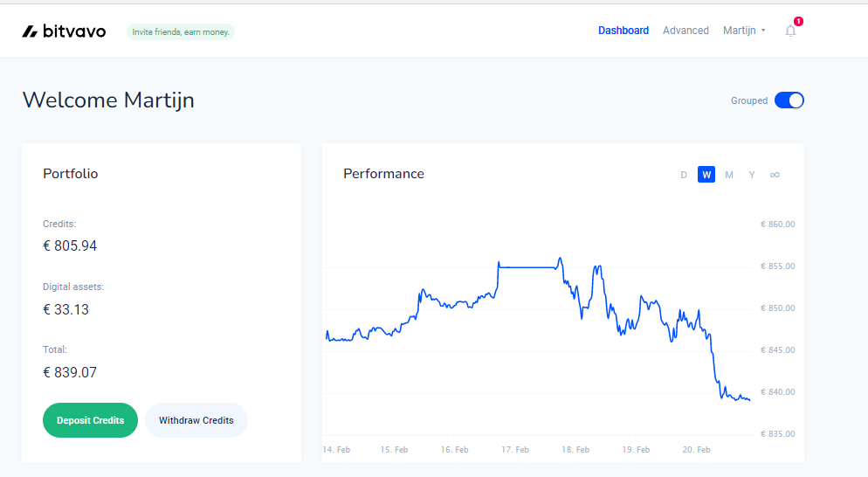Viewport: 868px width, 477px height.
Task: Switch performance chart to Day view
Action: (x=684, y=175)
